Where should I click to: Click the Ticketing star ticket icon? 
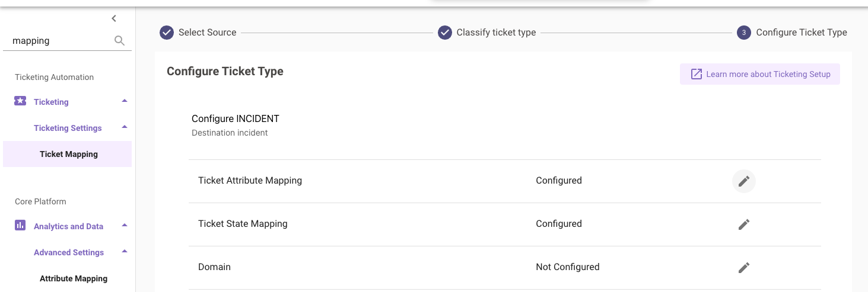20,101
